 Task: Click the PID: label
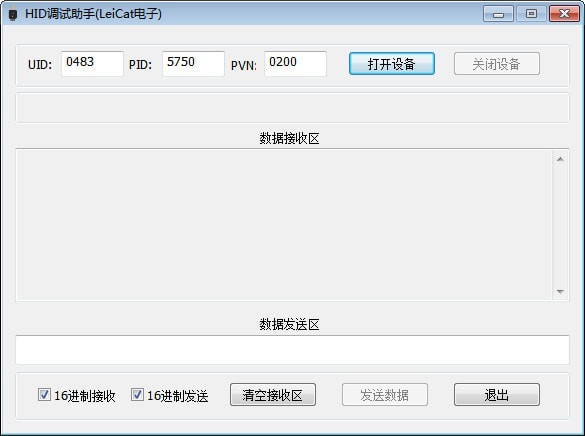pyautogui.click(x=140, y=65)
